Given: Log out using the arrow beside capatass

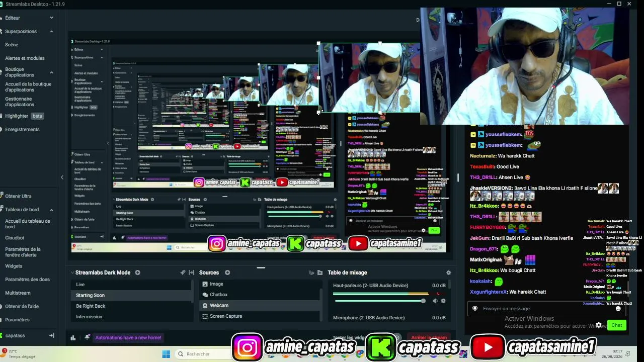Looking at the screenshot, I should pyautogui.click(x=51, y=335).
